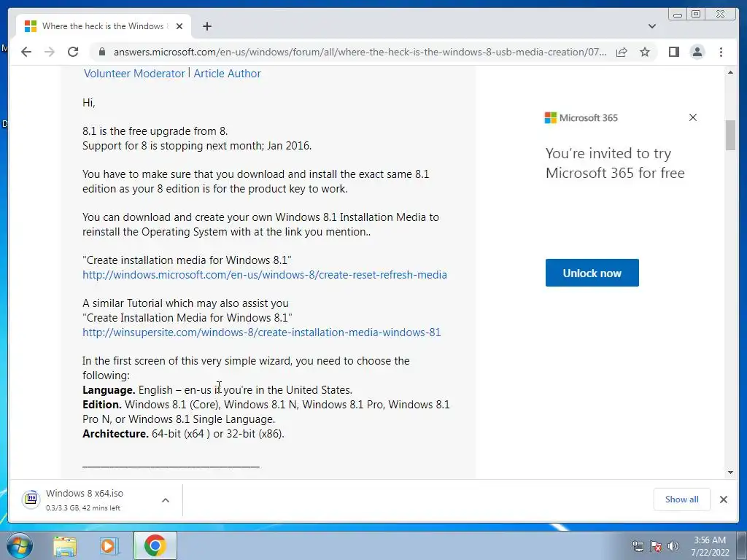Open the volume speaker icon

pyautogui.click(x=673, y=546)
